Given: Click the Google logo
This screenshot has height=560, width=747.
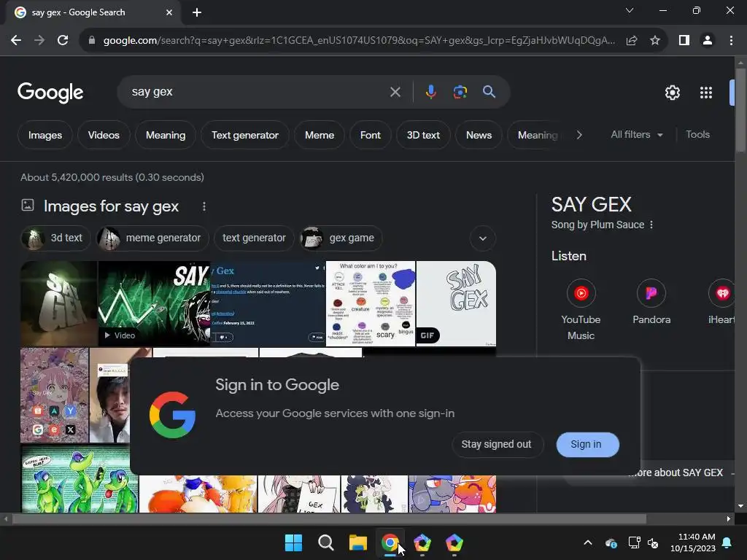Looking at the screenshot, I should coord(50,93).
